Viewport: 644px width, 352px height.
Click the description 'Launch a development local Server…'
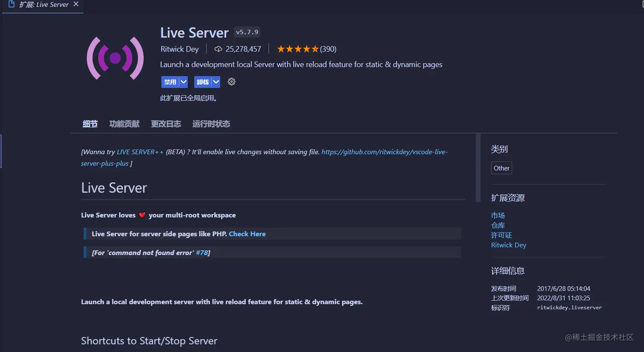301,65
